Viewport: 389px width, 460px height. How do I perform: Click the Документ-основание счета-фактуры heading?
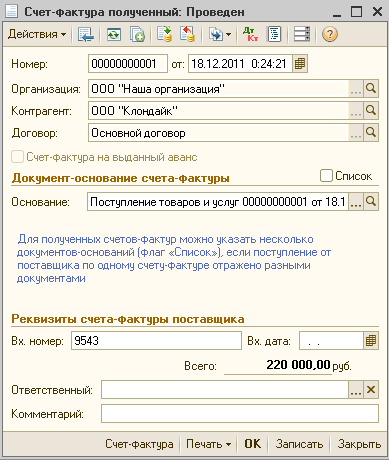pyautogui.click(x=120, y=178)
